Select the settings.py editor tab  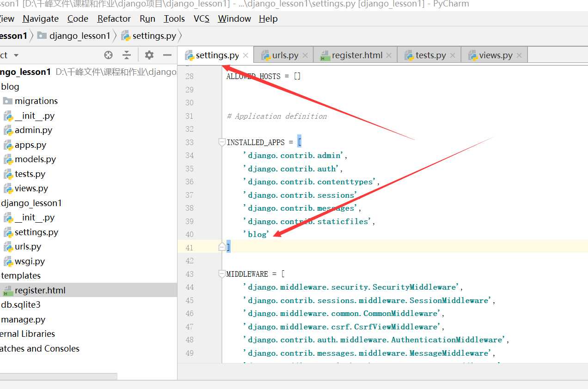click(216, 55)
